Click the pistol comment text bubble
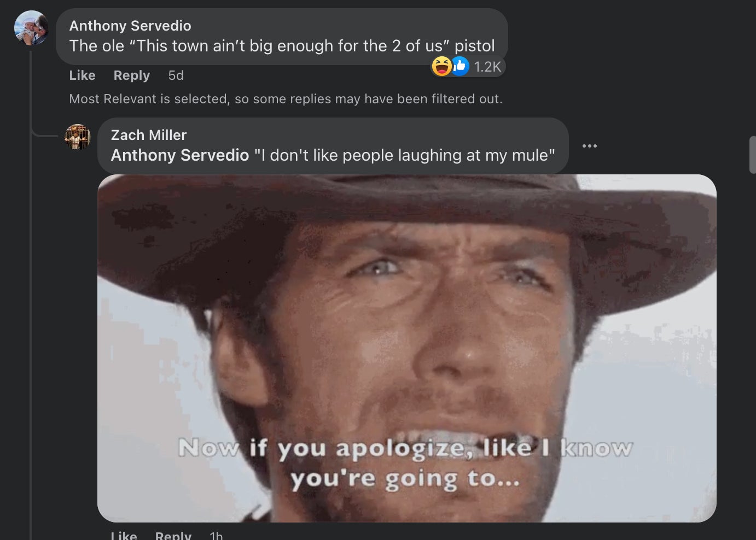The height and width of the screenshot is (540, 756). [x=282, y=37]
